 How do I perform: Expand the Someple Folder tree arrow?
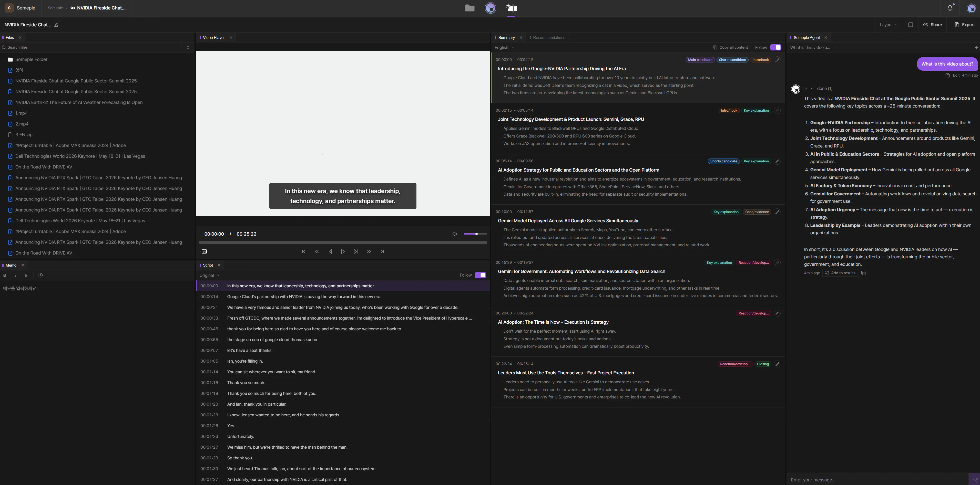3,60
